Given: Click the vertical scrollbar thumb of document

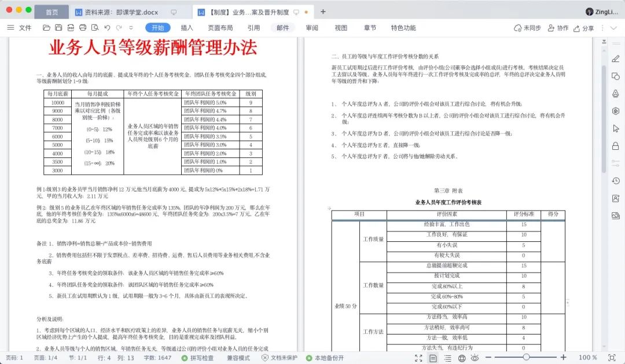Looking at the screenshot, I should (x=604, y=120).
